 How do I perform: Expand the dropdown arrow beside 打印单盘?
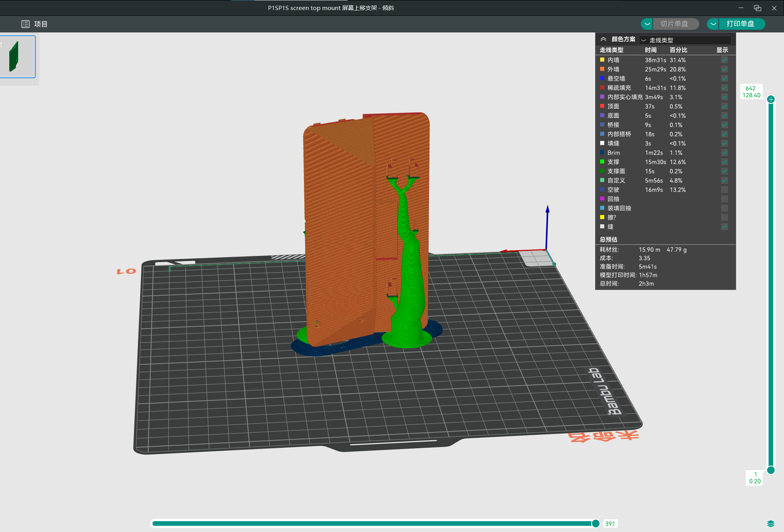[713, 24]
